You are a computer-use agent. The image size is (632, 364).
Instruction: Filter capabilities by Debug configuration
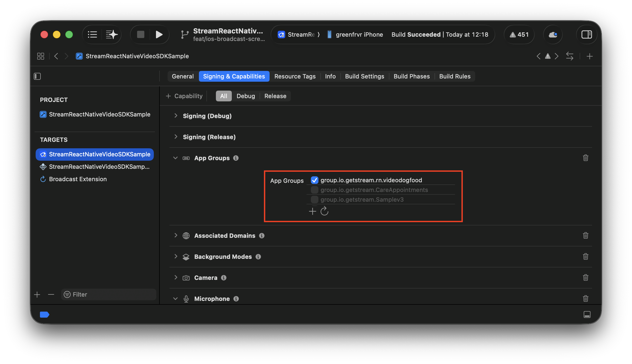246,96
